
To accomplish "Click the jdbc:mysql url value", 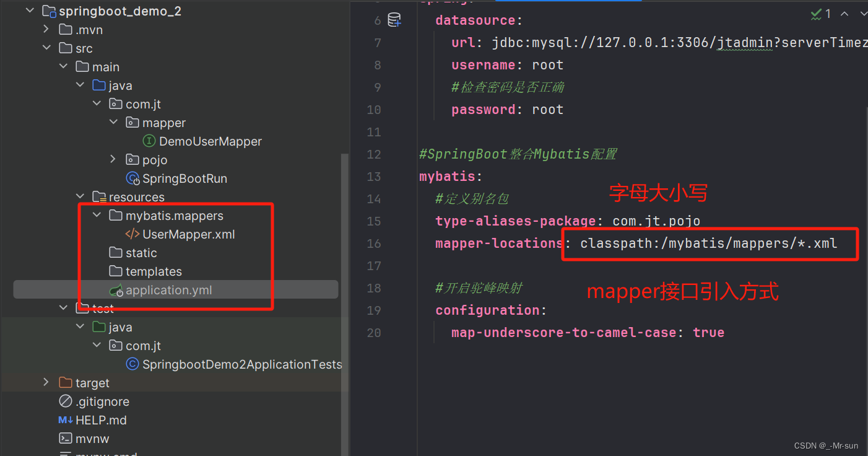I will click(680, 43).
